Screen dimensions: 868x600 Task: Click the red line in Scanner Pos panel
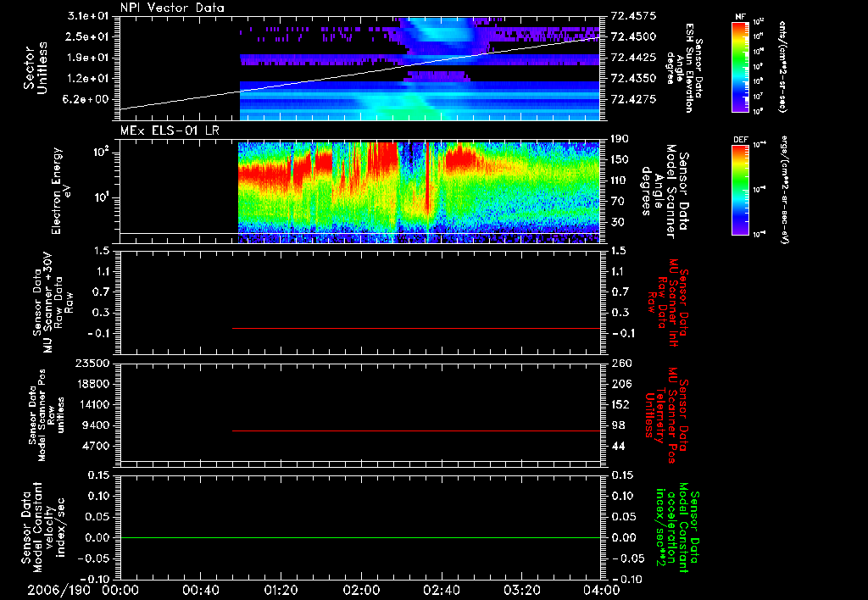point(416,431)
